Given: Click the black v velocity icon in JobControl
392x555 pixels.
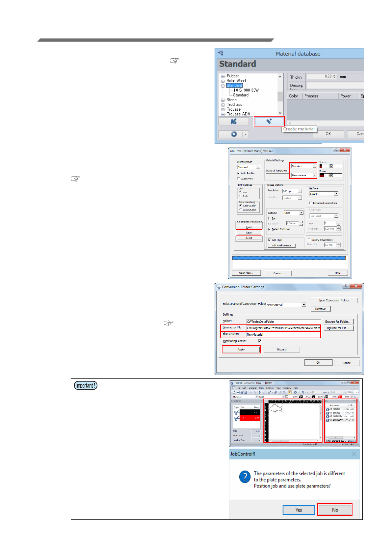Looking at the screenshot, I should 313,397.
